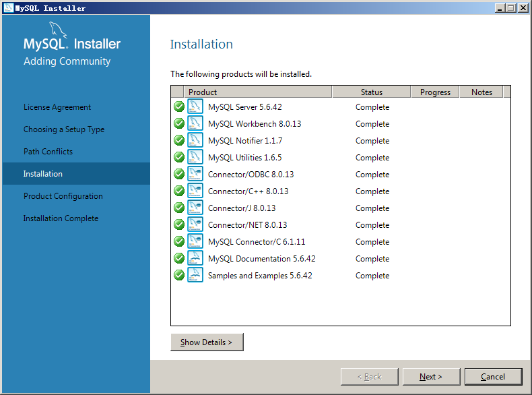This screenshot has width=532, height=395.
Task: Click green checkmark beside MySQL Documentation 5.6.42
Action: coord(179,258)
